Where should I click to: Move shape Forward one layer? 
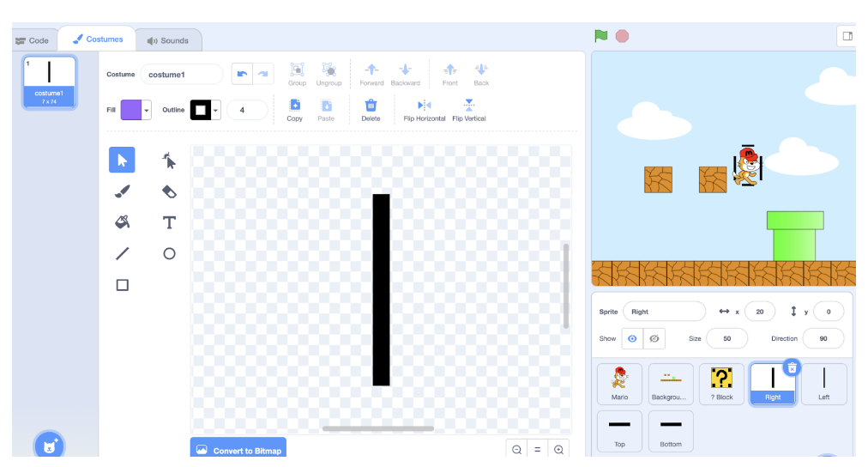click(x=371, y=74)
